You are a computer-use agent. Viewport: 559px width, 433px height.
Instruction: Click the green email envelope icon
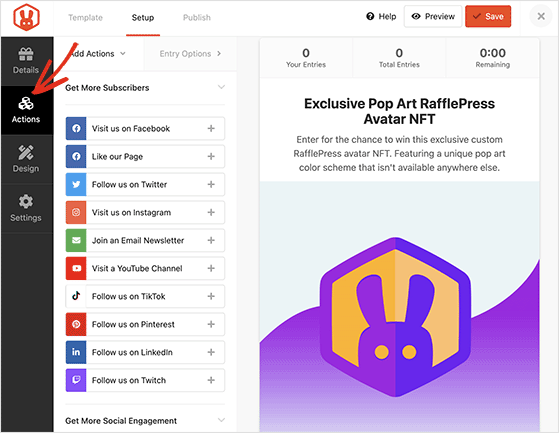pyautogui.click(x=76, y=240)
